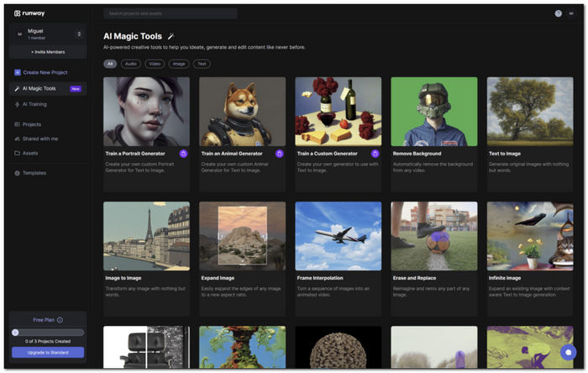Open the help question mark icon

coord(558,13)
